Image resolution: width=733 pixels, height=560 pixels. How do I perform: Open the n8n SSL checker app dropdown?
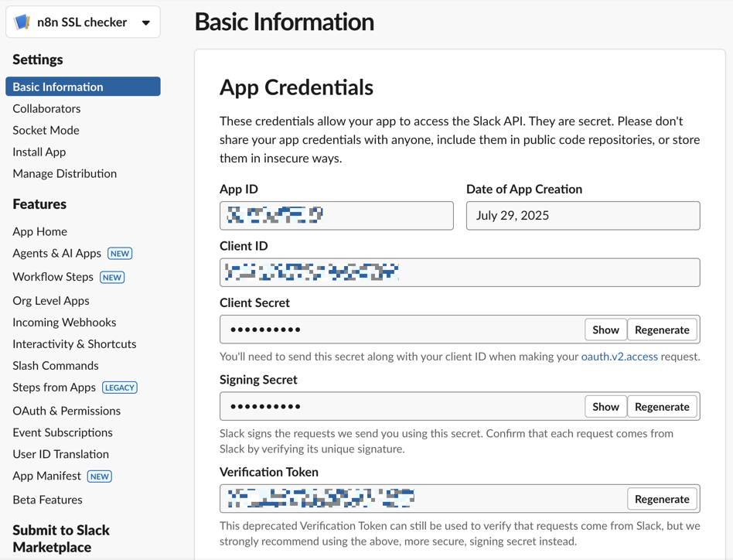(83, 22)
